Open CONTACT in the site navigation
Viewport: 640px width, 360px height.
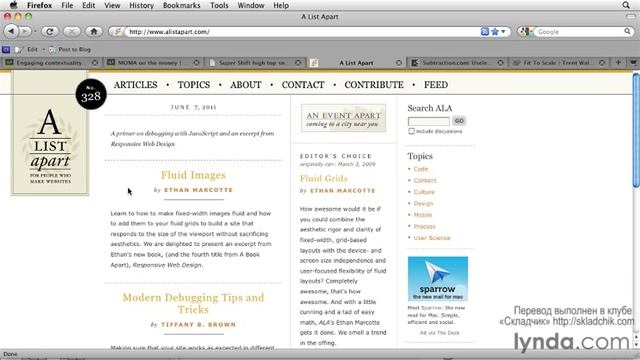click(x=303, y=85)
